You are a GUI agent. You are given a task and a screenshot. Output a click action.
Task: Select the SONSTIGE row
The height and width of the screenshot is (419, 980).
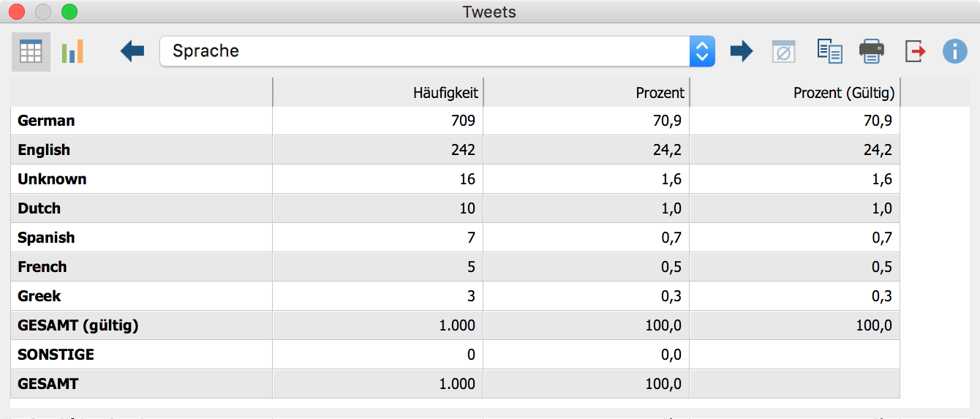[455, 355]
